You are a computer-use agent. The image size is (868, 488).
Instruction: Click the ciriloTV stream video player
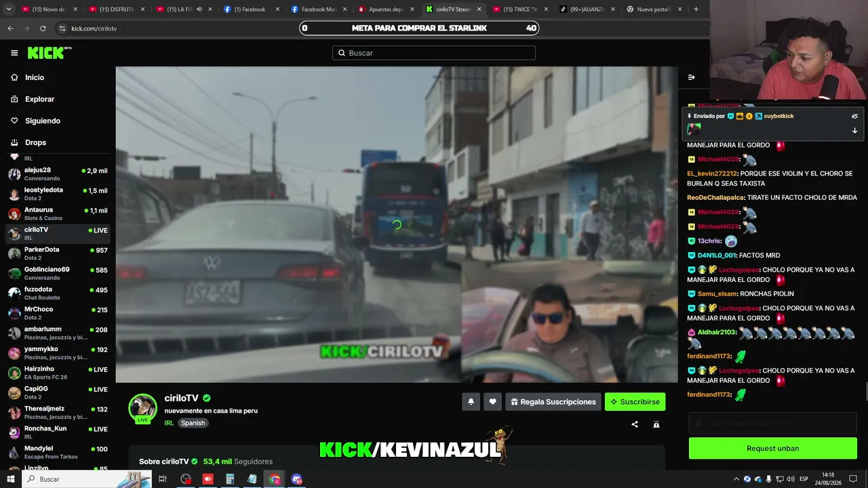pyautogui.click(x=397, y=224)
